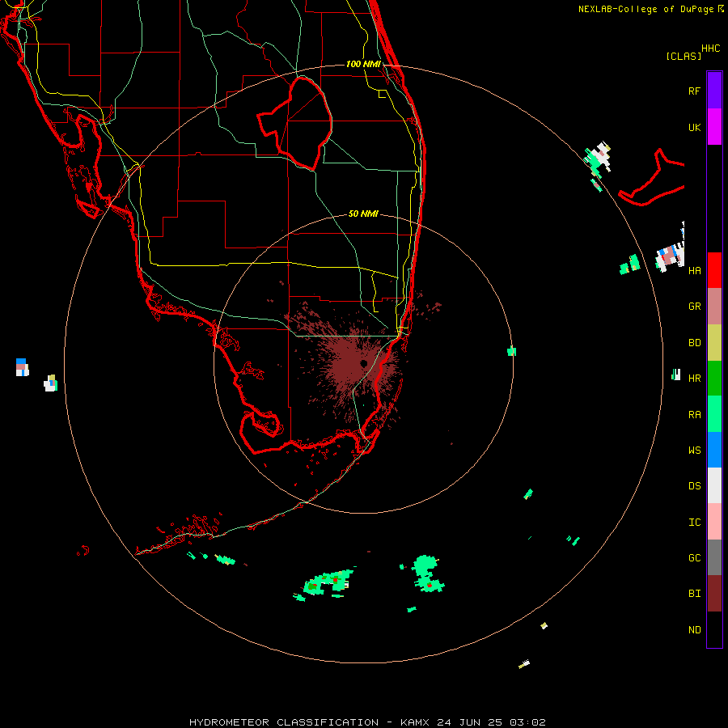Viewport: 728px width, 728px height.
Task: Click the blue and pink echo at far west edge
Action: (x=22, y=366)
